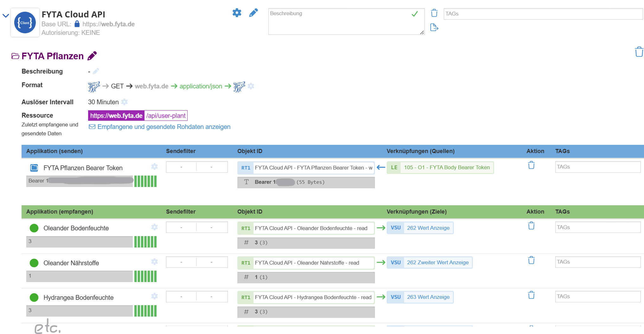Delete the FYTA Pflanzen group

(639, 52)
